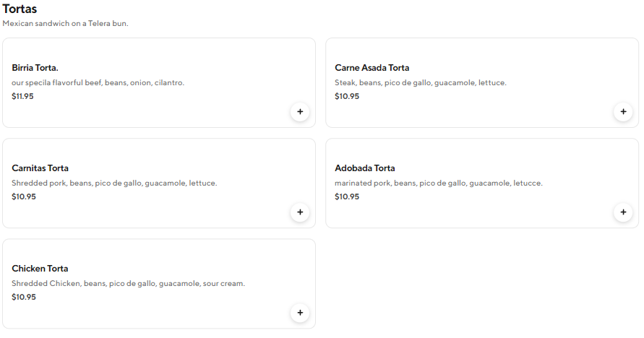Click the Carnitas shredded pork description
Image resolution: width=644 pixels, height=338 pixels.
click(x=114, y=183)
